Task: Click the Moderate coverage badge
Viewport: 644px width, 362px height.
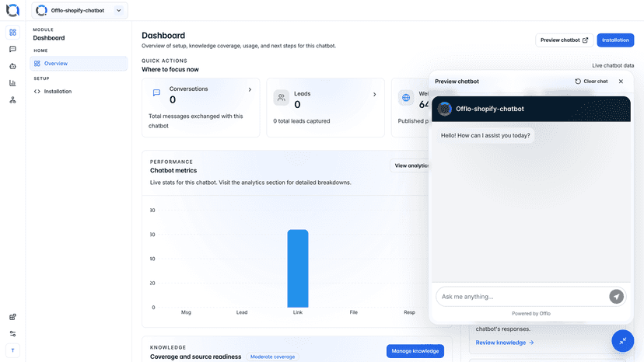Action: click(273, 357)
